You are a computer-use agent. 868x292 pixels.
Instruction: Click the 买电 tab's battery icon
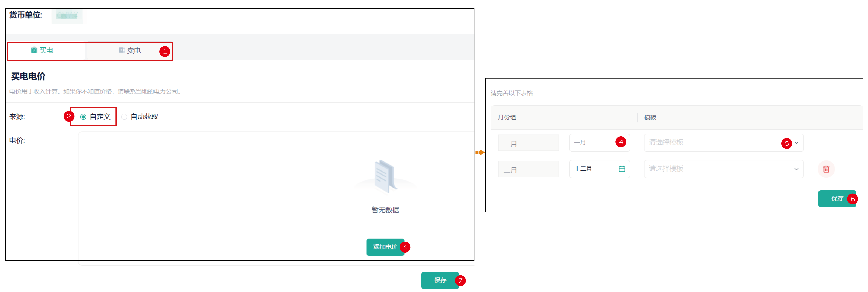pos(34,50)
